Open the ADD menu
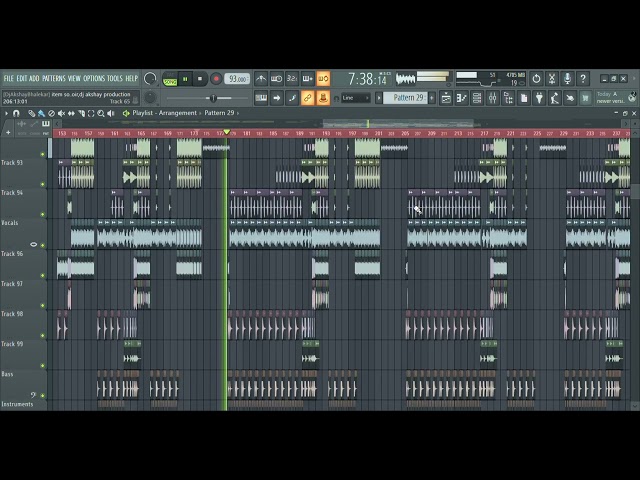Viewport: 640px width, 480px height. pyautogui.click(x=34, y=78)
